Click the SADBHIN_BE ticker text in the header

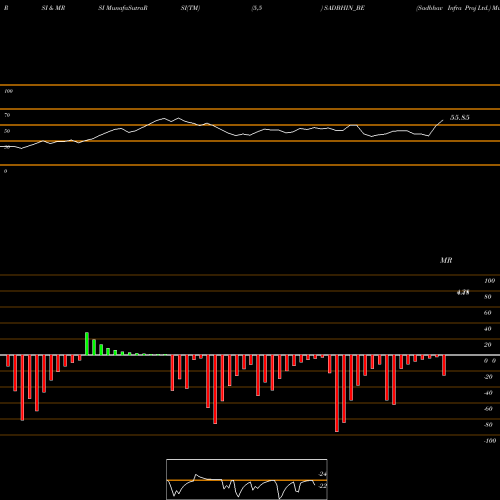click(x=344, y=8)
